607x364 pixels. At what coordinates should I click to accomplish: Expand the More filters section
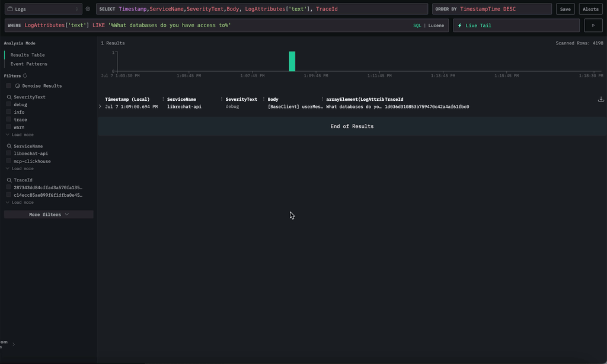pyautogui.click(x=49, y=215)
